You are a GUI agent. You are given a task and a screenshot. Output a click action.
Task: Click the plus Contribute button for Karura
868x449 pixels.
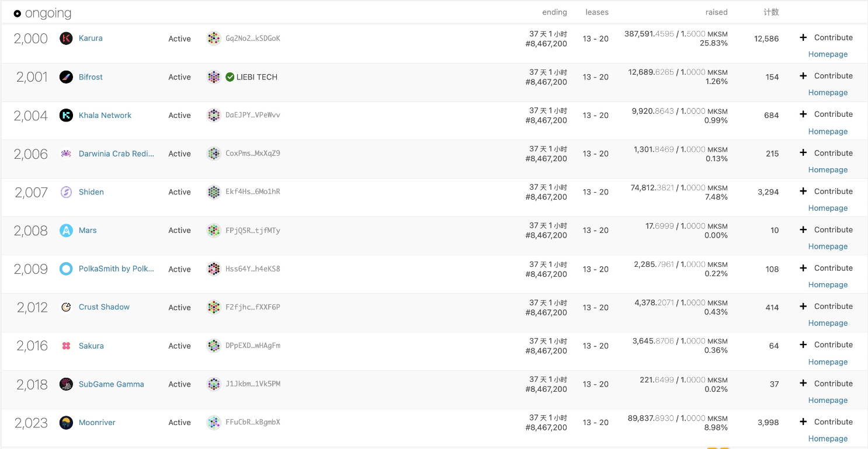click(827, 37)
